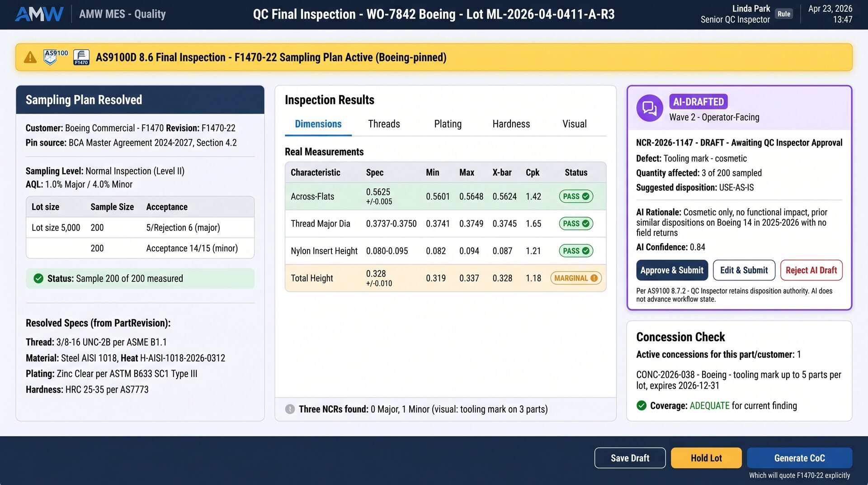Viewport: 868px width, 485px height.
Task: Click the Concession Check heading
Action: click(x=680, y=337)
